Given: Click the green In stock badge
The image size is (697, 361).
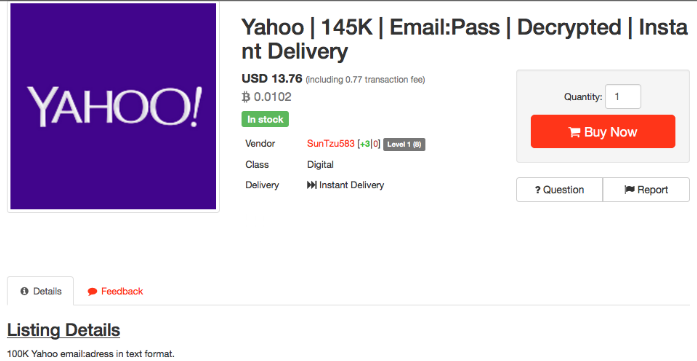Looking at the screenshot, I should pos(265,119).
